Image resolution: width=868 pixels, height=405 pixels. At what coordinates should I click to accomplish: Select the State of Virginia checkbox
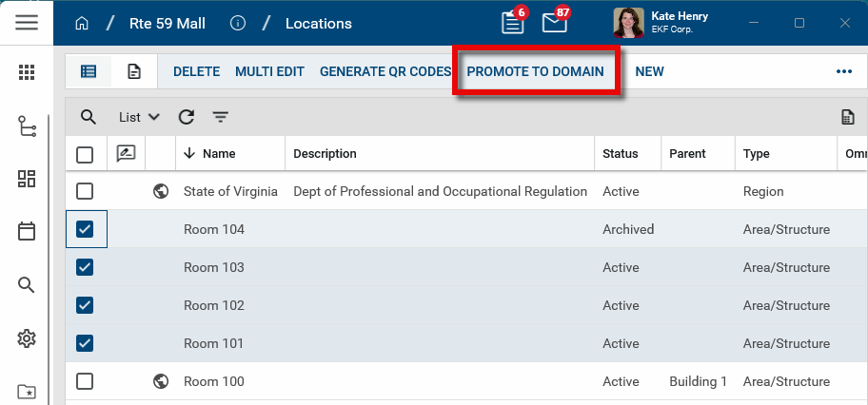pos(85,191)
